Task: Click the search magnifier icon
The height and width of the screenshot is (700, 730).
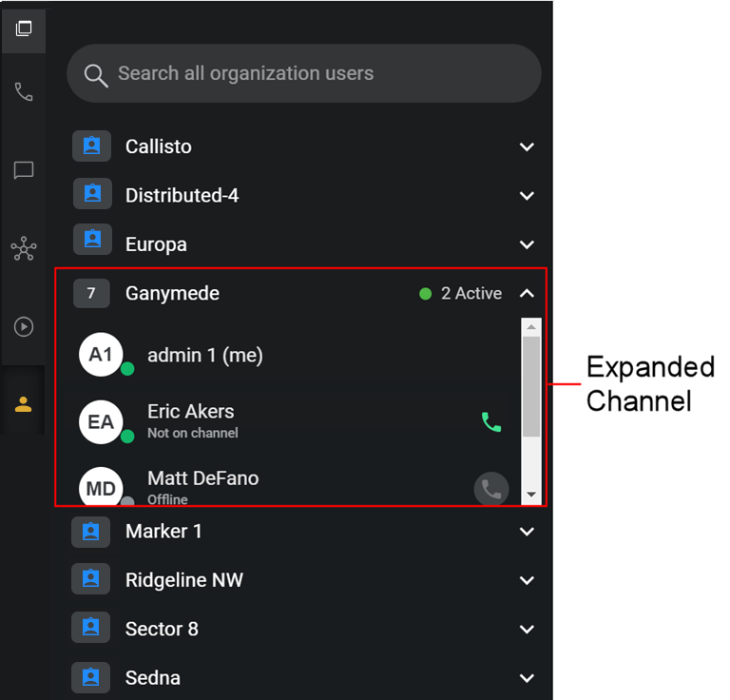Action: click(x=96, y=75)
